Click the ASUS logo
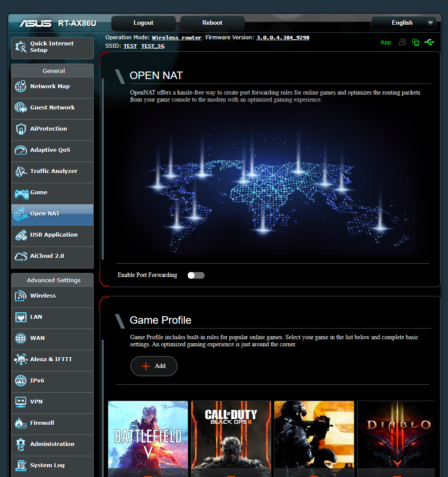This screenshot has width=448, height=477. [x=36, y=23]
